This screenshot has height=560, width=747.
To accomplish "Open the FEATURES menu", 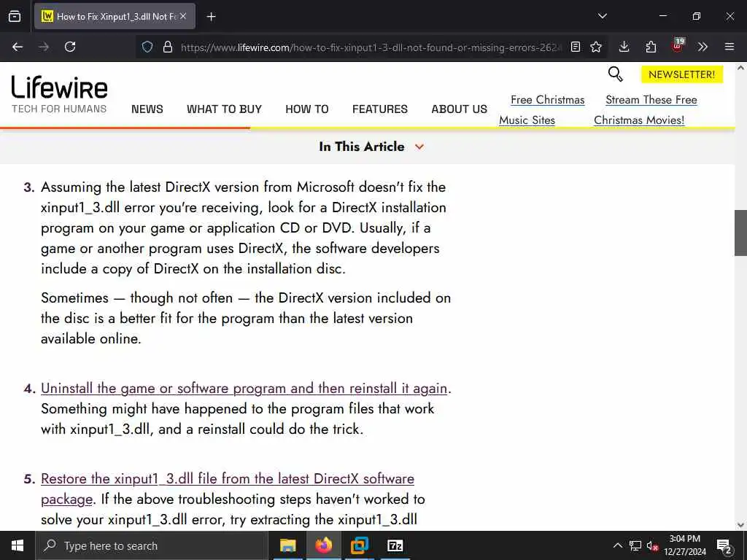I will (x=379, y=109).
